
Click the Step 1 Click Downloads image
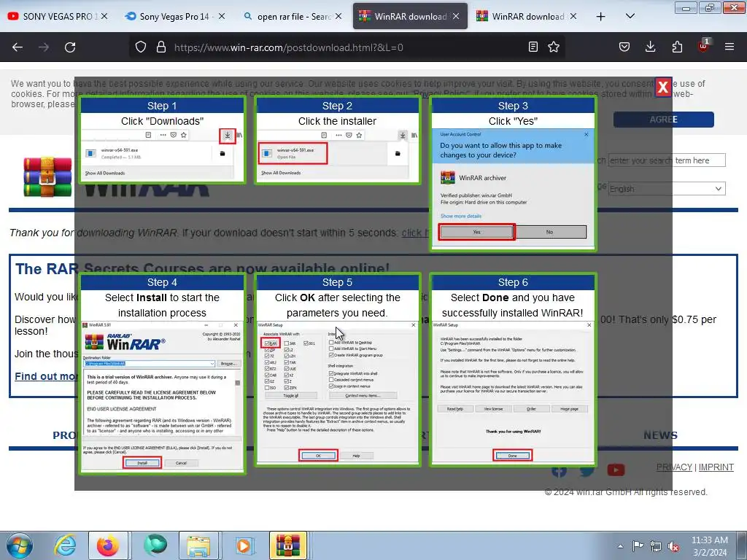[x=163, y=139]
